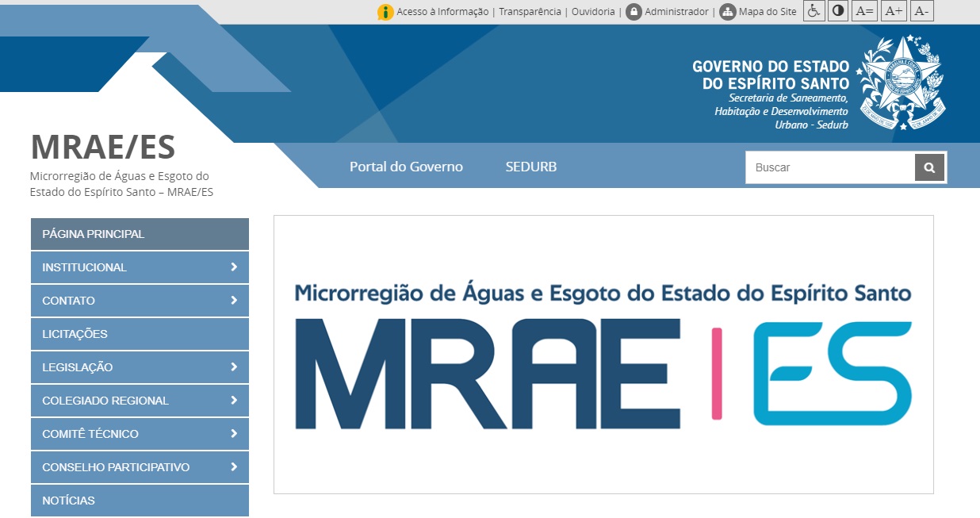Viewport: 980px width, 518px height.
Task: Select the SEDURB navigation item
Action: click(x=530, y=167)
